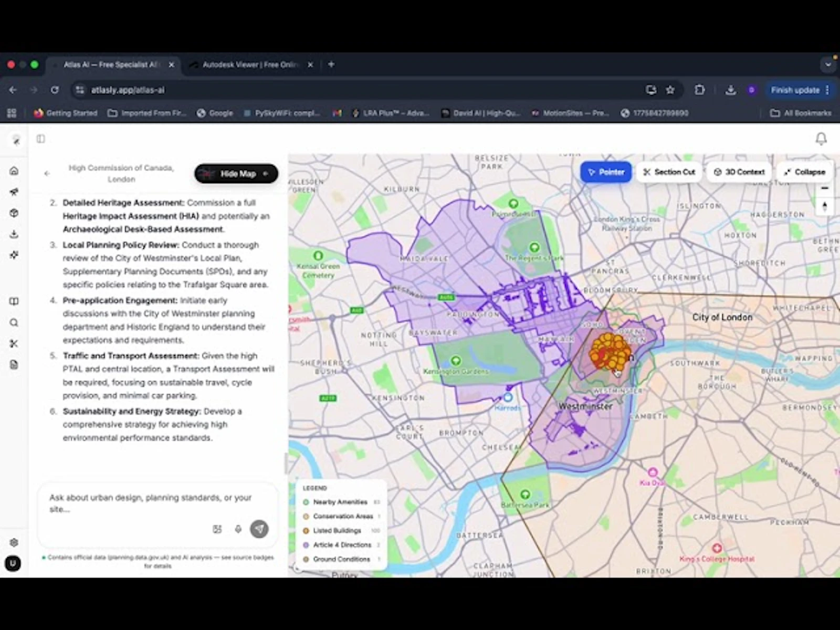Viewport: 840px width, 630px height.
Task: Activate the Pointer map tool
Action: 606,172
